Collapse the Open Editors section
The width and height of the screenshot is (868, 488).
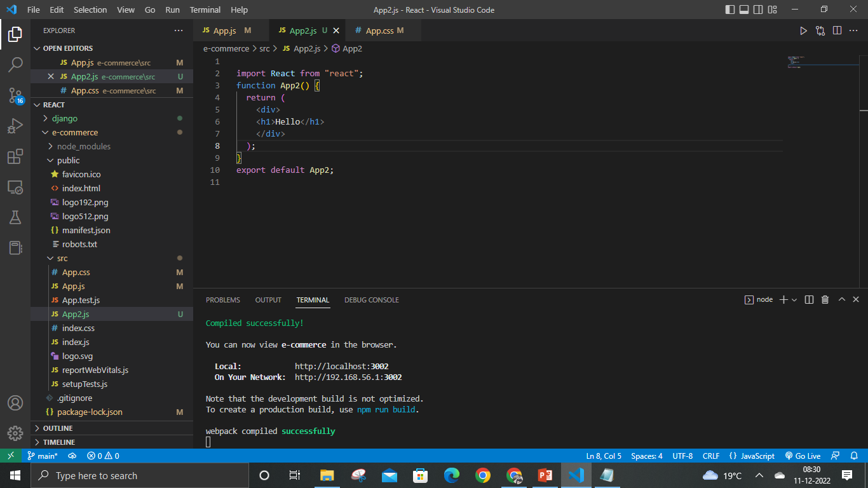(x=112, y=48)
